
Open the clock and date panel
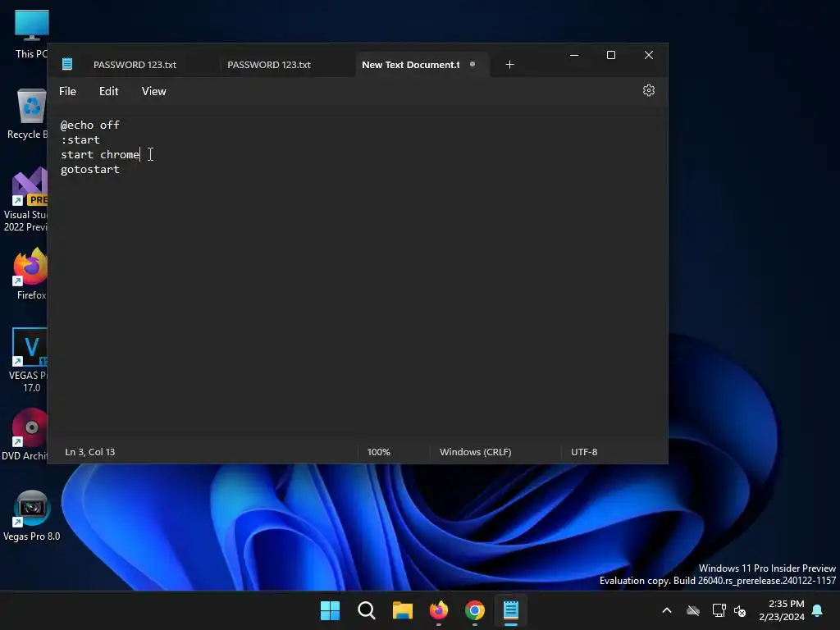click(x=782, y=610)
